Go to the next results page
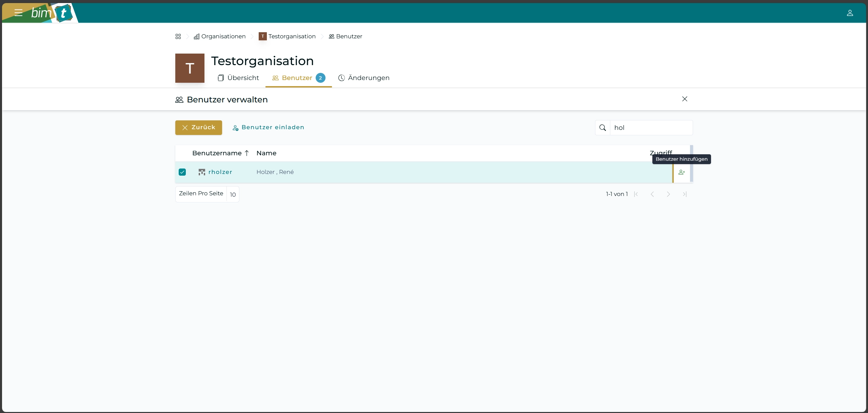 [x=668, y=194]
